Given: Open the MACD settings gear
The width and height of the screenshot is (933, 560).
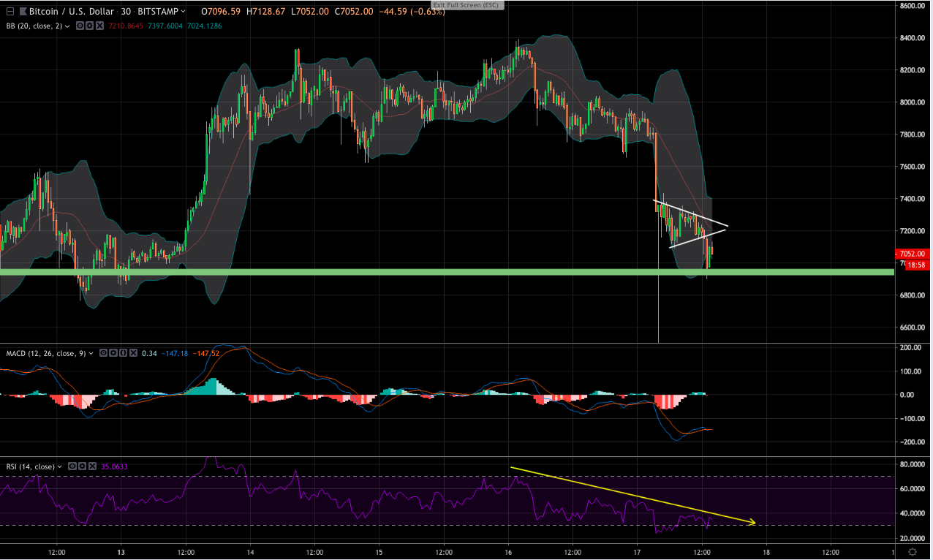Looking at the screenshot, I should [x=113, y=354].
